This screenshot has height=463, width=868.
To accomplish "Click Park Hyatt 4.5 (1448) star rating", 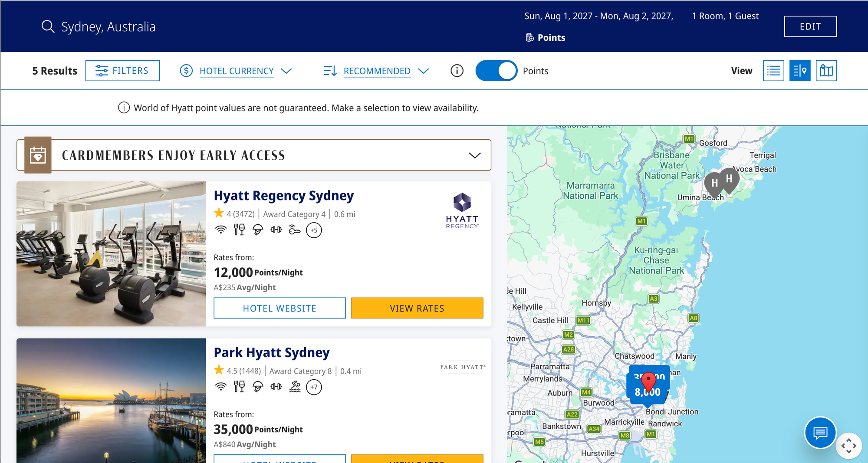I will (237, 371).
